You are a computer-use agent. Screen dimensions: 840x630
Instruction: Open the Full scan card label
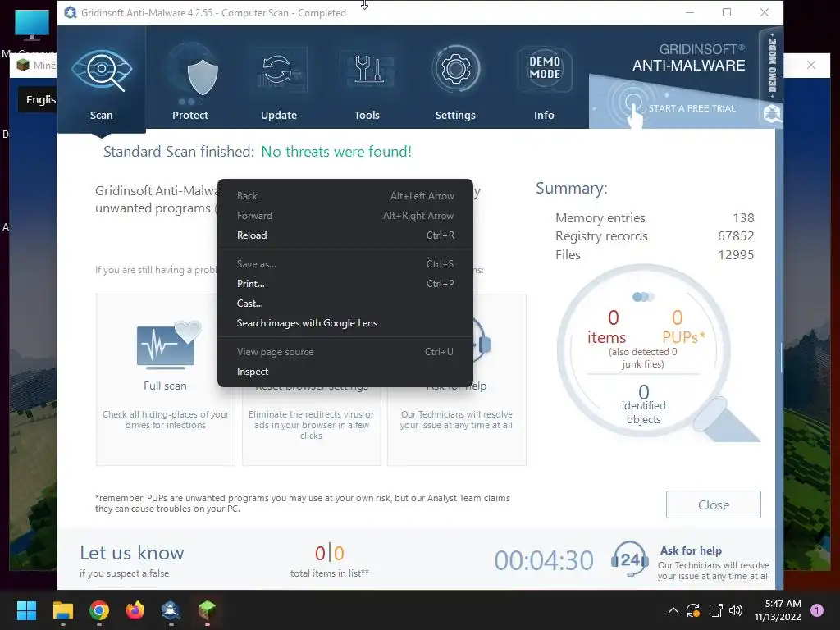coord(165,386)
